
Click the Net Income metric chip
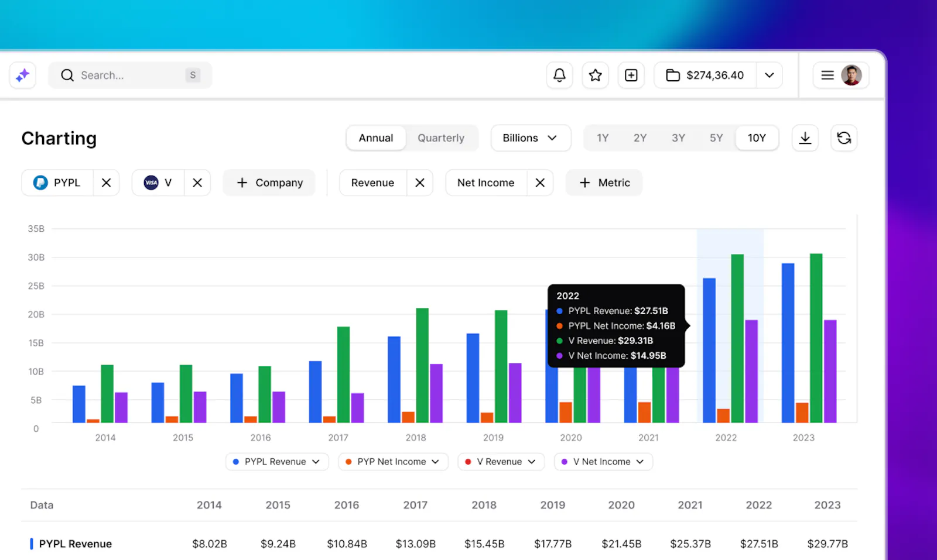click(x=486, y=183)
